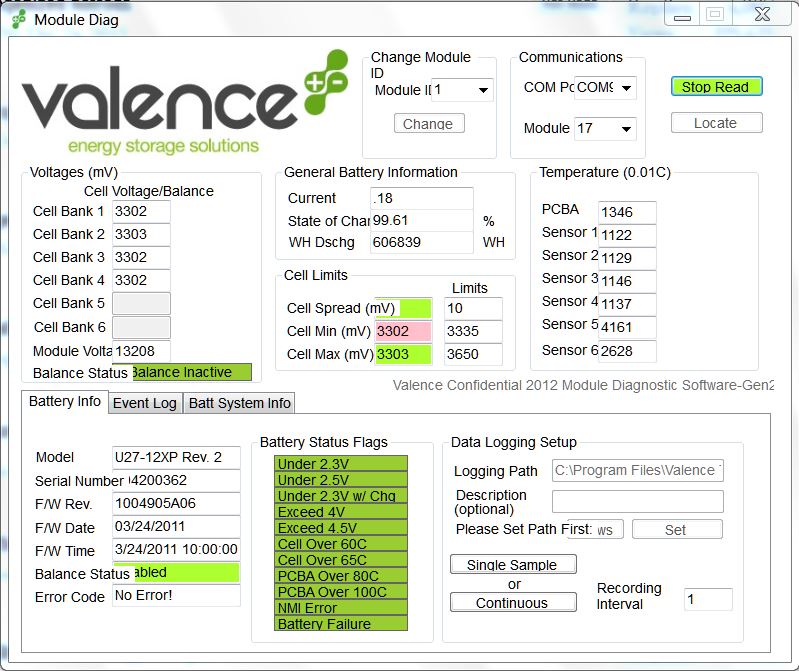Viewport: 799px width, 671px height.
Task: Open the COM Port dropdown
Action: [x=626, y=88]
